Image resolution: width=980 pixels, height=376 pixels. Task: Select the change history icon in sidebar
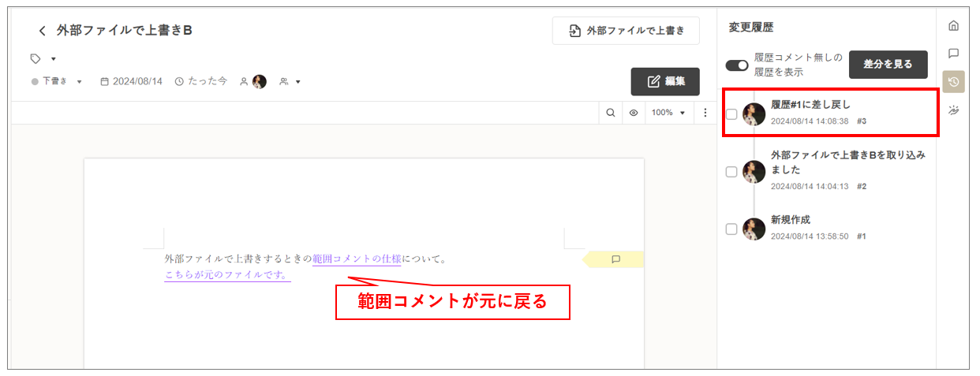tap(953, 82)
